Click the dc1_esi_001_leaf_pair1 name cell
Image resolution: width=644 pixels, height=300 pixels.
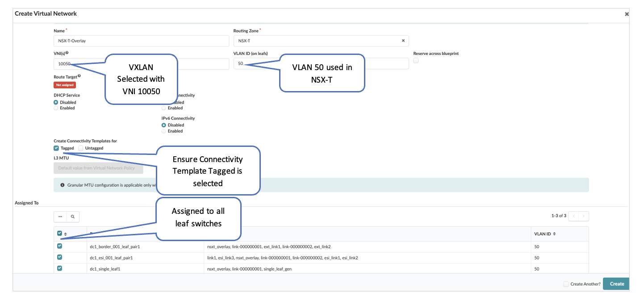(145, 258)
